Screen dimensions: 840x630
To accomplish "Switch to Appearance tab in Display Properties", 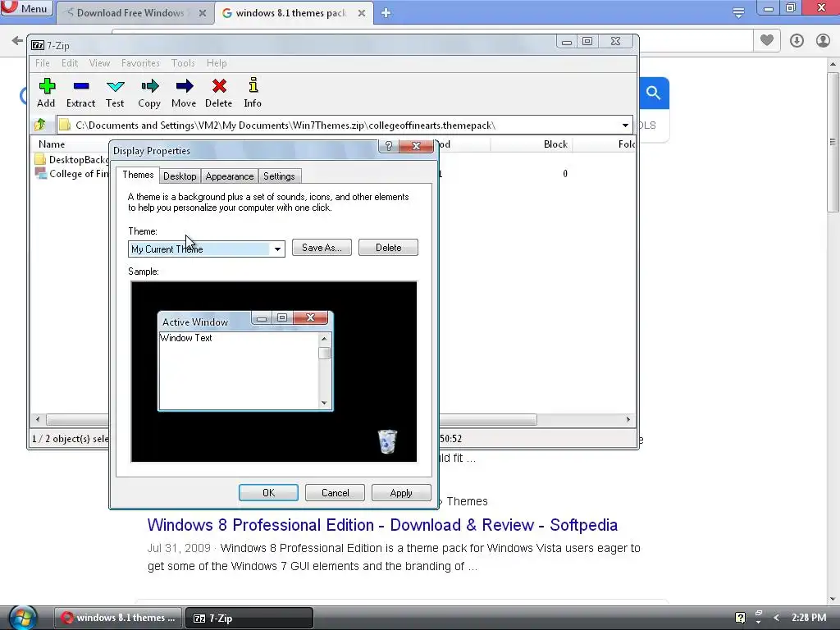I will click(230, 176).
